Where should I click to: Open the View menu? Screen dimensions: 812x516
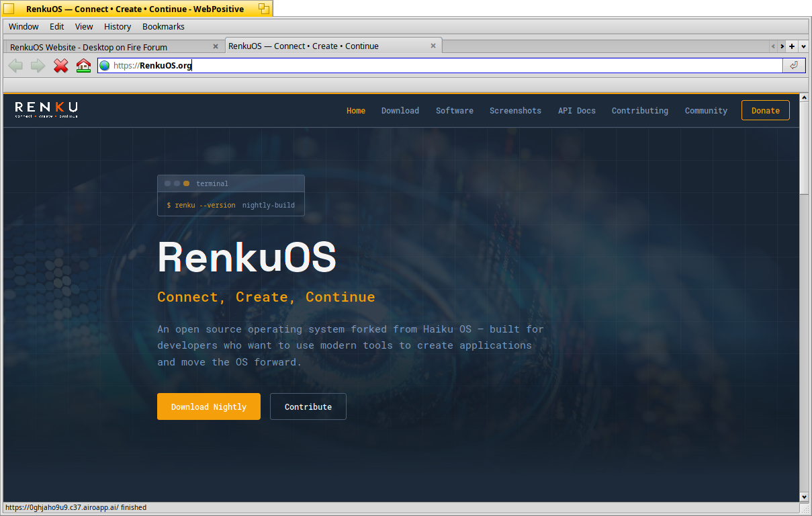pyautogui.click(x=84, y=27)
